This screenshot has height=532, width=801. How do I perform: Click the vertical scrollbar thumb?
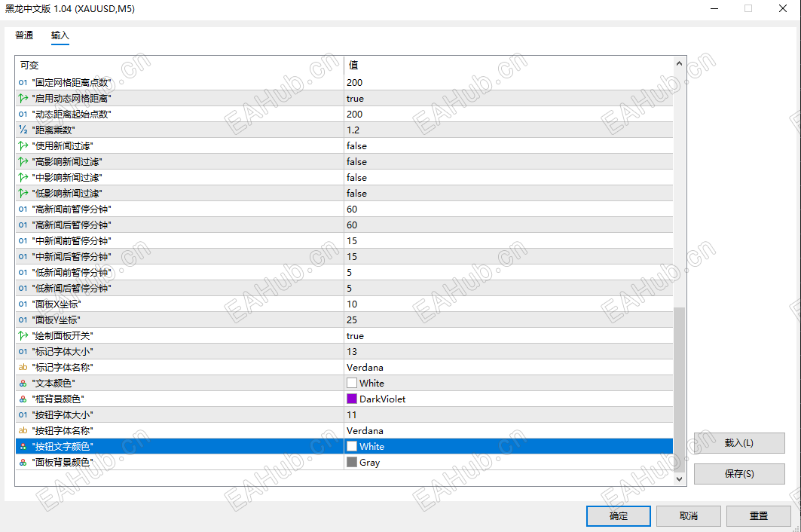pyautogui.click(x=679, y=390)
